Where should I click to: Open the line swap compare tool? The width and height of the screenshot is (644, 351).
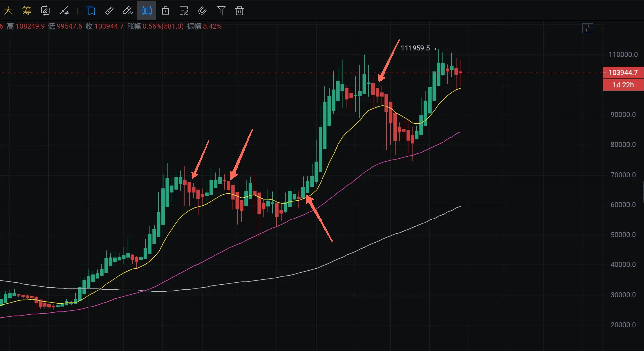pos(64,11)
